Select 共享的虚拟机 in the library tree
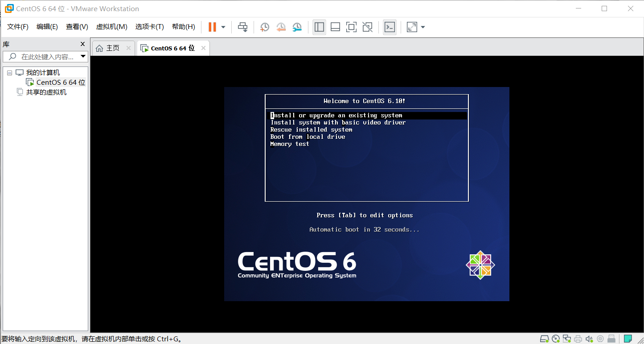This screenshot has width=644, height=344. pyautogui.click(x=46, y=92)
